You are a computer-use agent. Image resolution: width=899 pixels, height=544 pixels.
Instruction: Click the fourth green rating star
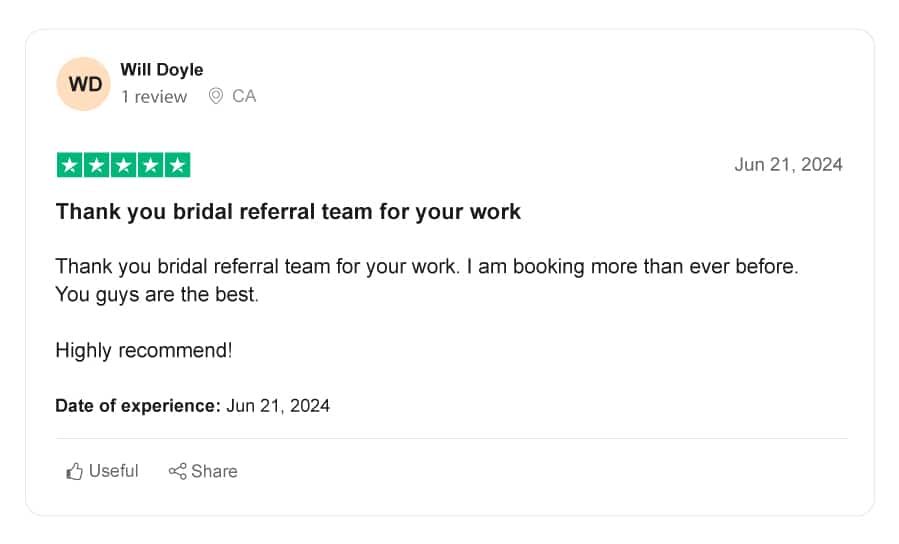tap(150, 165)
